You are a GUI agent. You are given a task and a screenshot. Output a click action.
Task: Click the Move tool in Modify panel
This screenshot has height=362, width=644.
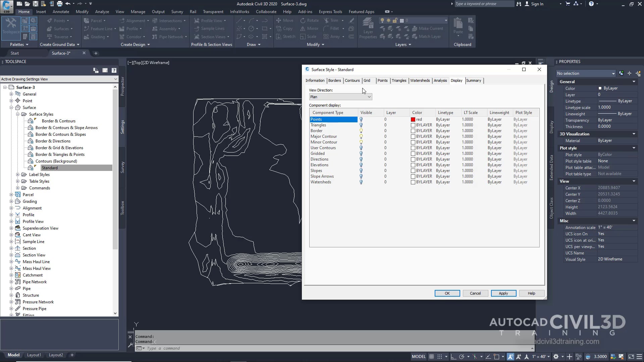click(284, 20)
